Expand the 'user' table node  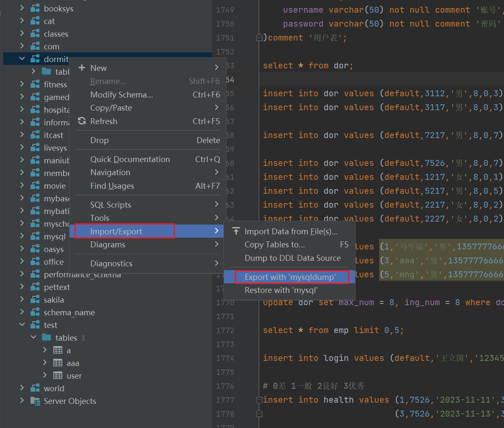point(45,375)
